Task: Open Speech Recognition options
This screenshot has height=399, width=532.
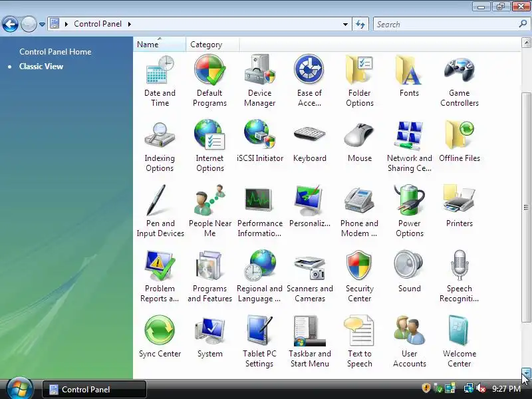Action: click(460, 277)
